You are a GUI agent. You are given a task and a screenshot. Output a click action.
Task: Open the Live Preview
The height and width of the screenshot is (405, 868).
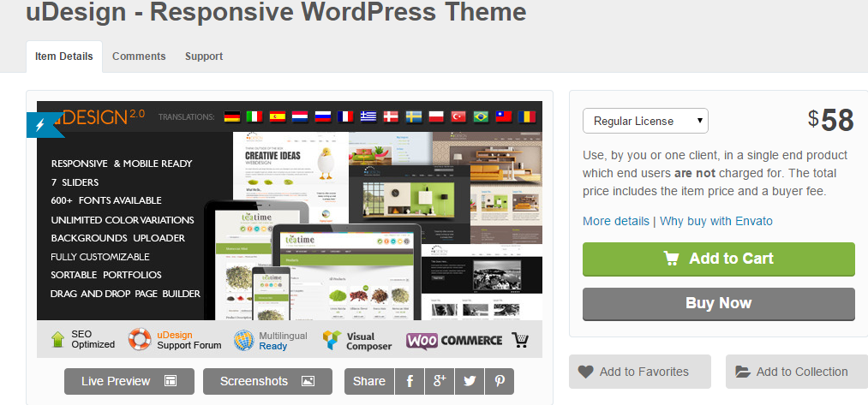tap(129, 381)
